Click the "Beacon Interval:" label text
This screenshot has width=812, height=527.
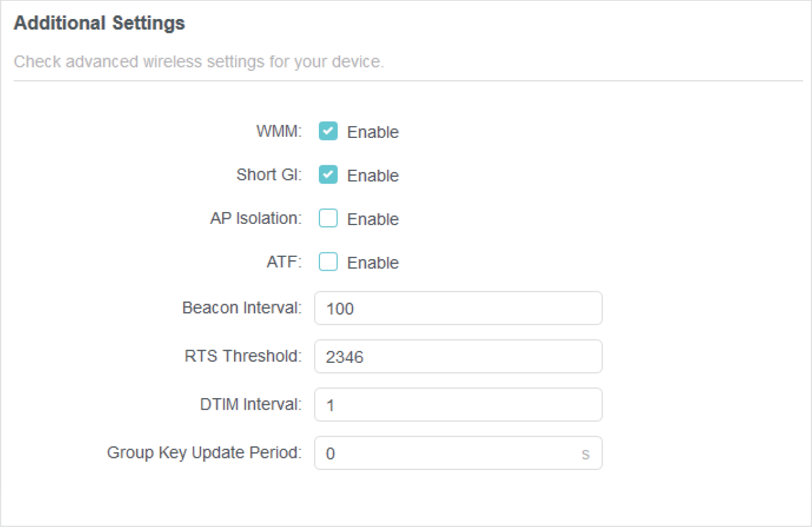tap(242, 308)
